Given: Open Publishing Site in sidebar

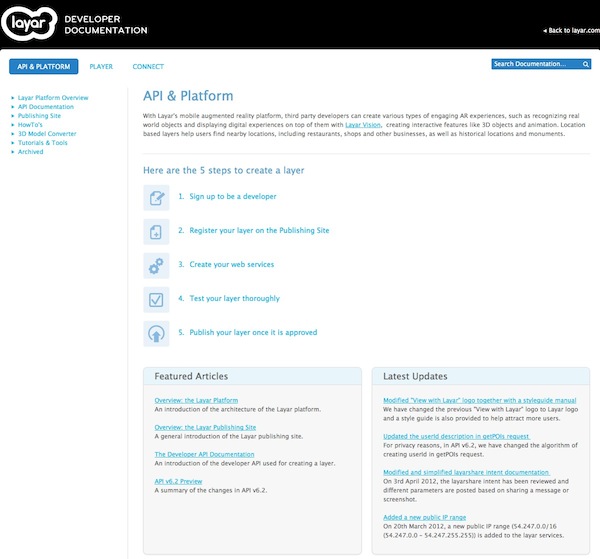Looking at the screenshot, I should pos(39,116).
